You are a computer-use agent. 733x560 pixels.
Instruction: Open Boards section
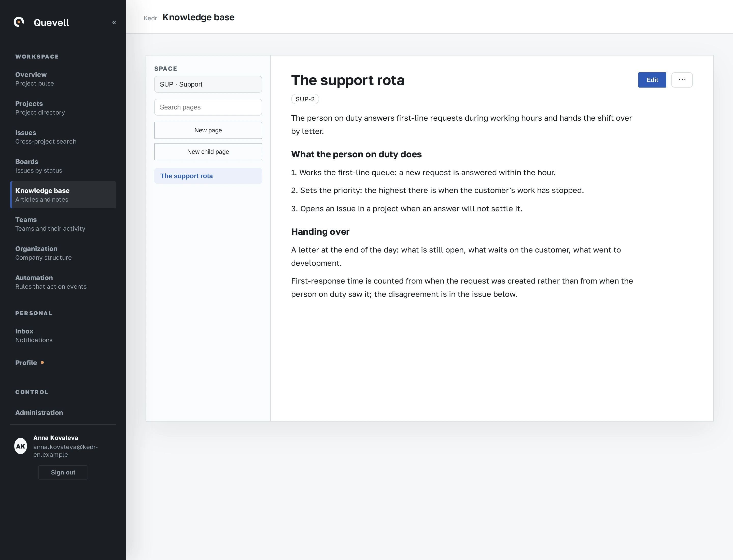pos(63,166)
